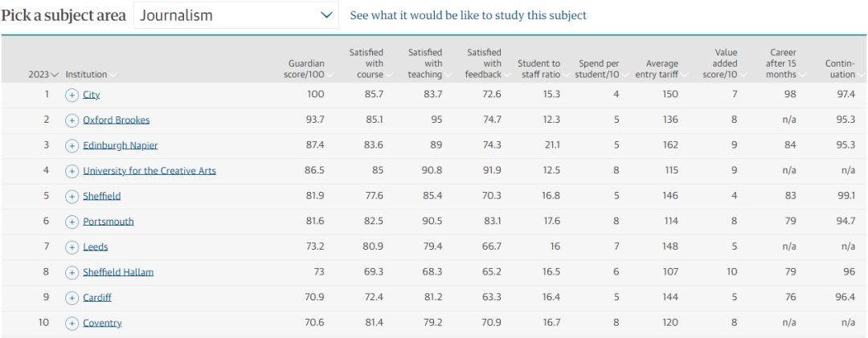This screenshot has width=868, height=338.
Task: Click plus icon beside Leeds
Action: 72,247
